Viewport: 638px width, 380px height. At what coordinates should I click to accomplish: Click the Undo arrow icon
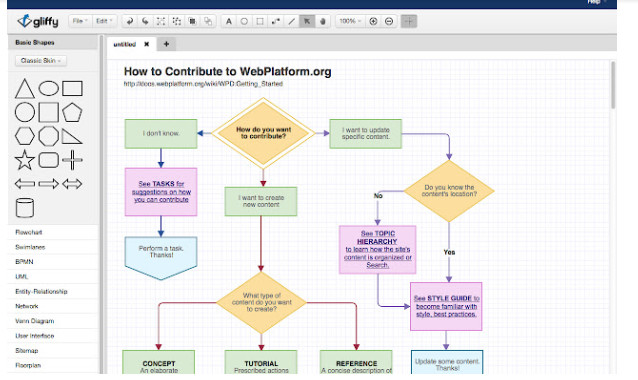click(x=129, y=21)
